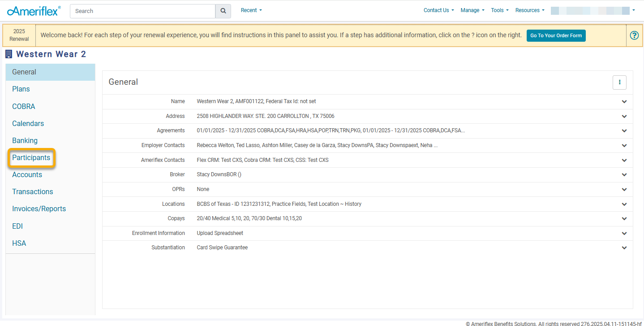Expand the Name row chevron
The image size is (644, 326).
624,102
